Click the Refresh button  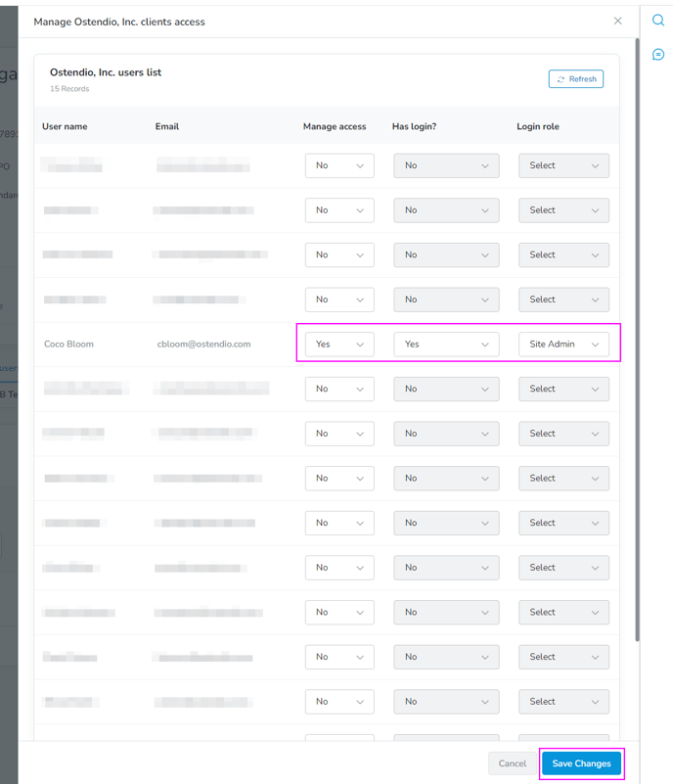(x=575, y=78)
